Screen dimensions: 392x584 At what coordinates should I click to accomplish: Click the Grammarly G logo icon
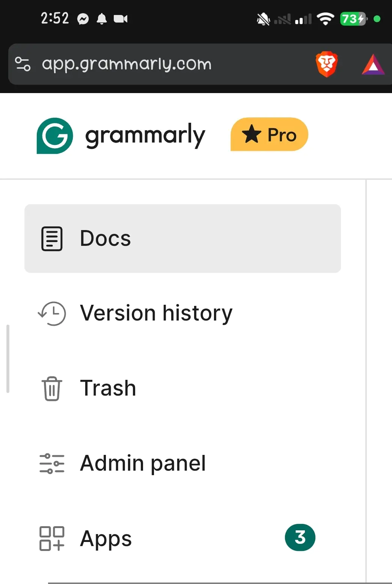(x=55, y=136)
